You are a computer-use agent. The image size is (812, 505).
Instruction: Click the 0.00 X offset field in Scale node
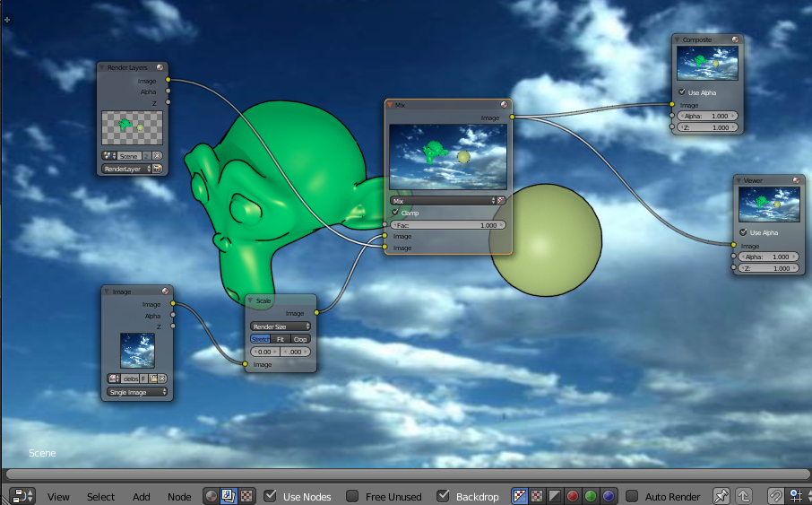[x=265, y=352]
